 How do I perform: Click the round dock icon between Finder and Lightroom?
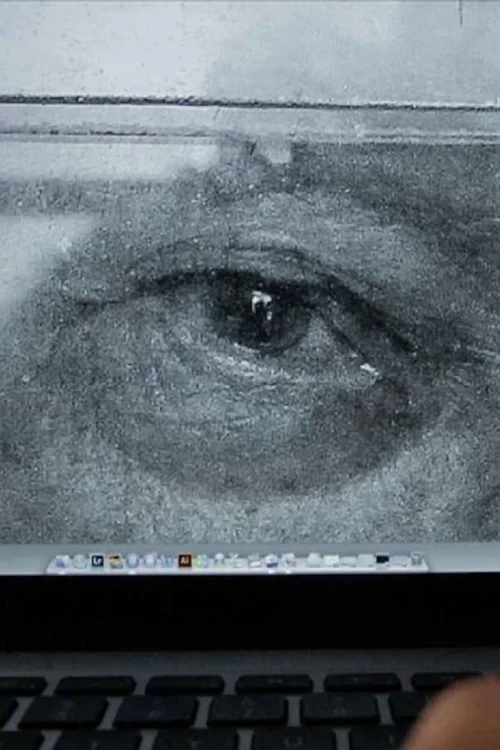80,561
